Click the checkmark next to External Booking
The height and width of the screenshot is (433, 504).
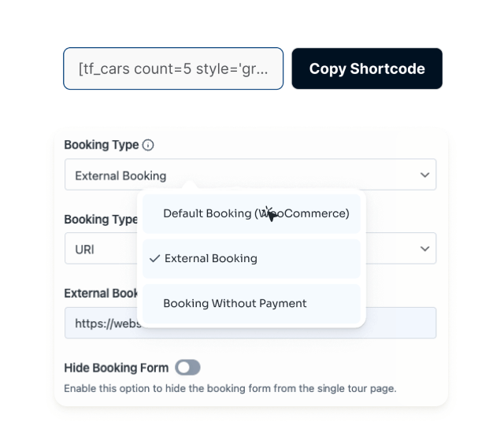154,258
